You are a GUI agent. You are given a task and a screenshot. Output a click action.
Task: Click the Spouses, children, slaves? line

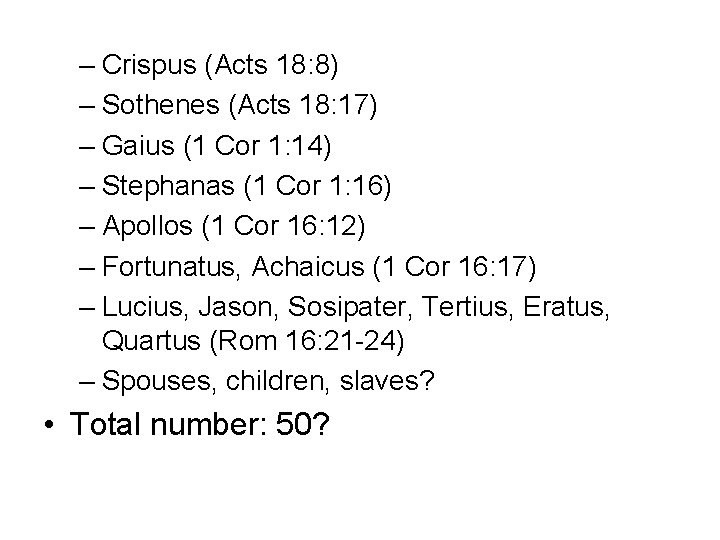(268, 381)
